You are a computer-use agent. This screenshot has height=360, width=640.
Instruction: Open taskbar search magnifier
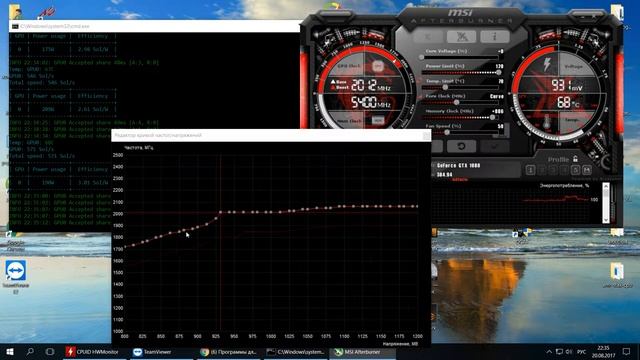click(30, 352)
